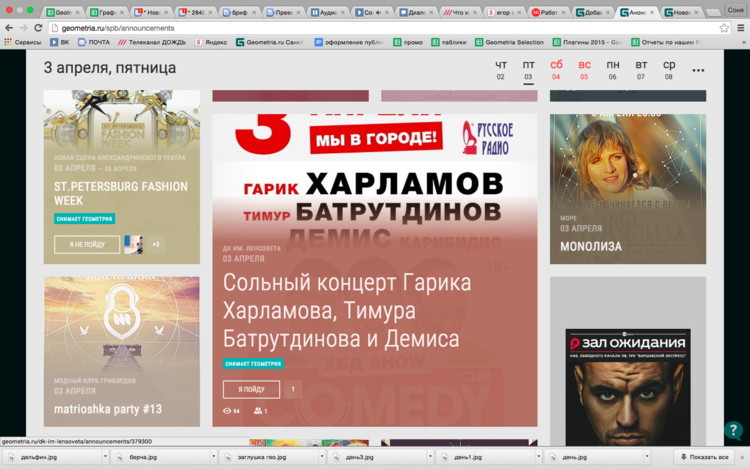This screenshot has width=750, height=469.
Task: Bookmark this page with the star icon
Action: 723,28
